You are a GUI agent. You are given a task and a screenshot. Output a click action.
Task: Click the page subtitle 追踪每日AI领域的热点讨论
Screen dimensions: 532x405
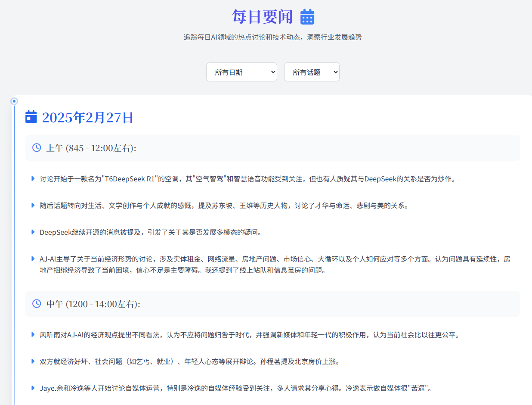(x=272, y=37)
